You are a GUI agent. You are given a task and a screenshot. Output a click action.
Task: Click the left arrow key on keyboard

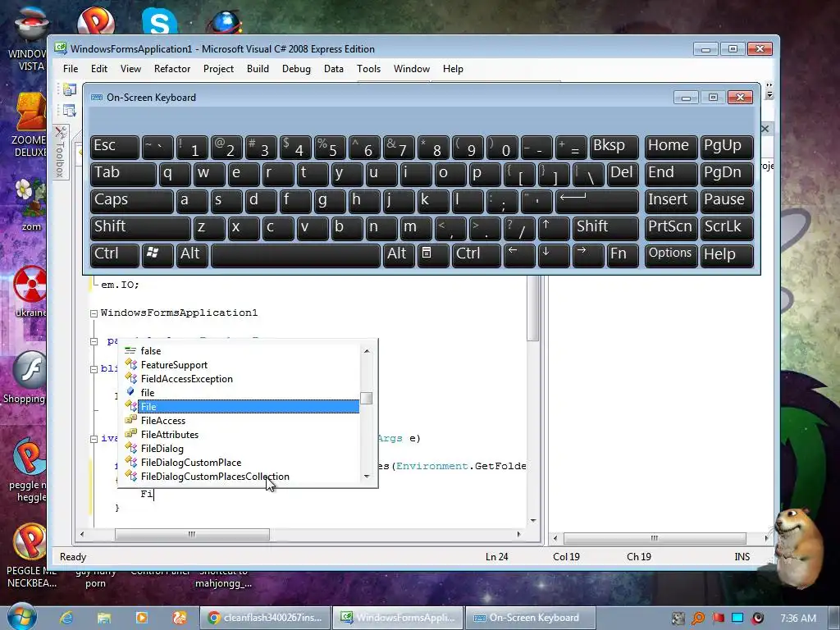tap(519, 255)
